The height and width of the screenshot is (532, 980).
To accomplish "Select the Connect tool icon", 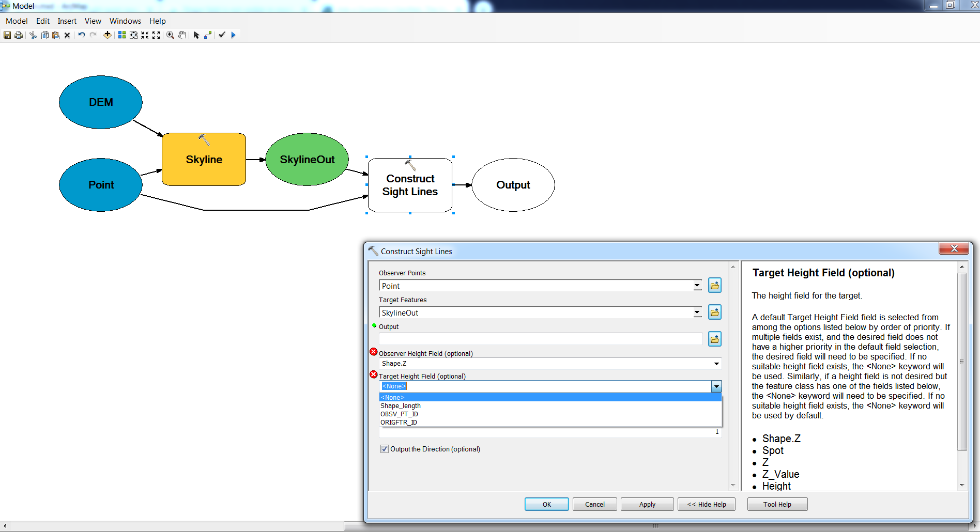I will (x=208, y=35).
